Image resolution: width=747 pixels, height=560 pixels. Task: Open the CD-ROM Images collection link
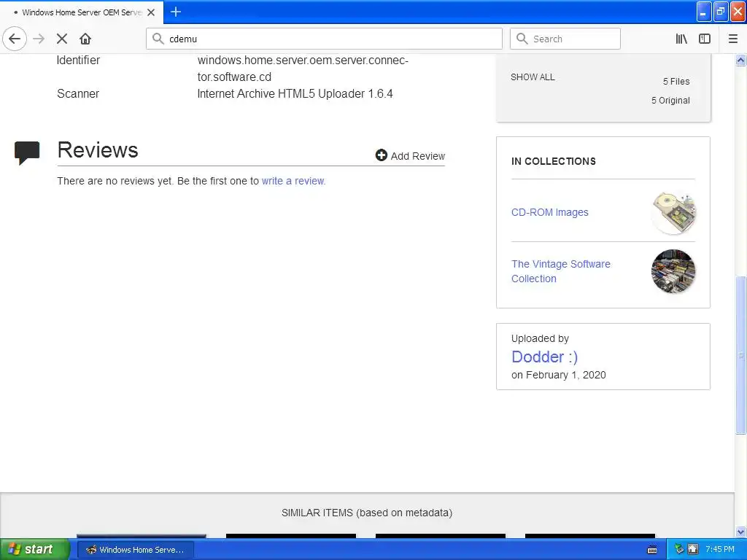[x=550, y=212]
